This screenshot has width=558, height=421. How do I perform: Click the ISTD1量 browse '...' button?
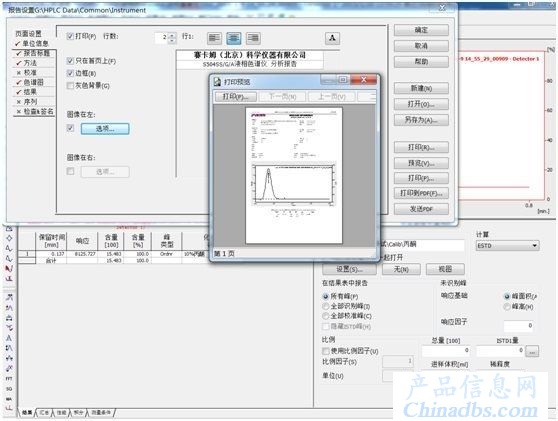532,351
